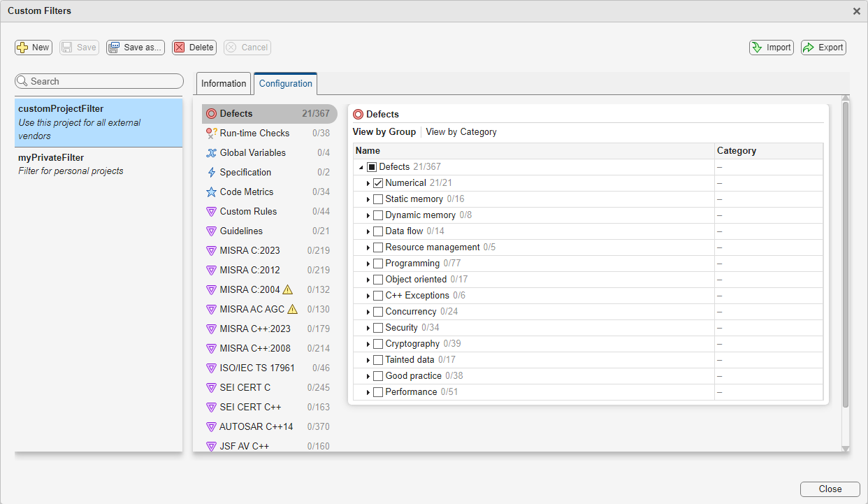Click the Close button
The width and height of the screenshot is (868, 504).
tap(830, 489)
